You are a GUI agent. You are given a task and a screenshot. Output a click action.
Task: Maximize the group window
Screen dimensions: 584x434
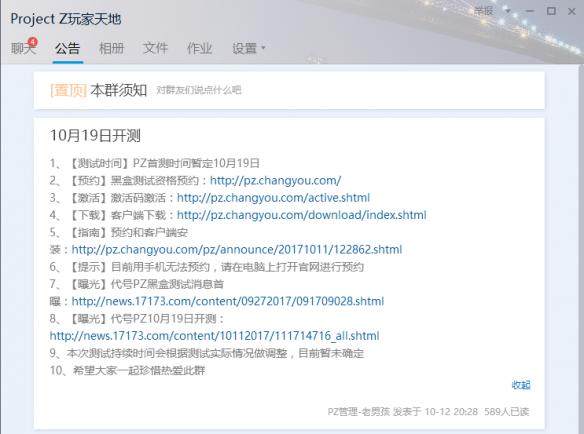click(551, 11)
